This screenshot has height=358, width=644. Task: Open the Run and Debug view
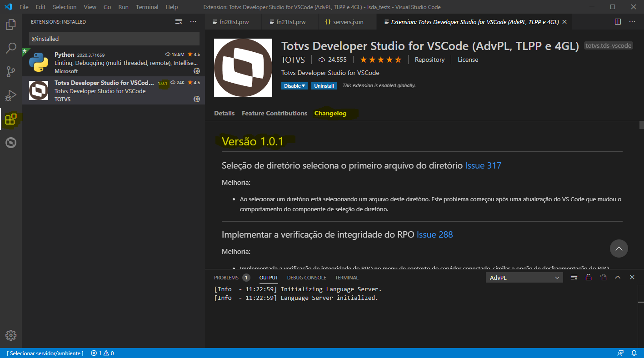[x=11, y=95]
